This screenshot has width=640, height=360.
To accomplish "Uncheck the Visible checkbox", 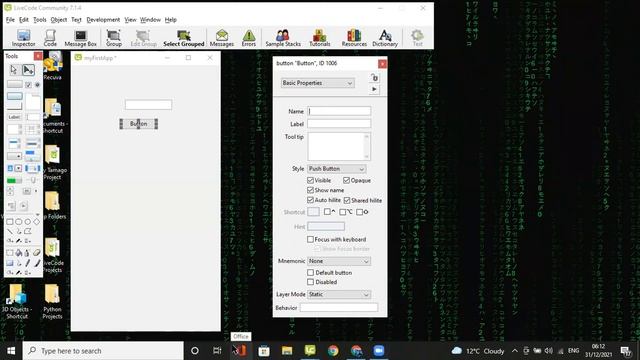I will click(310, 180).
